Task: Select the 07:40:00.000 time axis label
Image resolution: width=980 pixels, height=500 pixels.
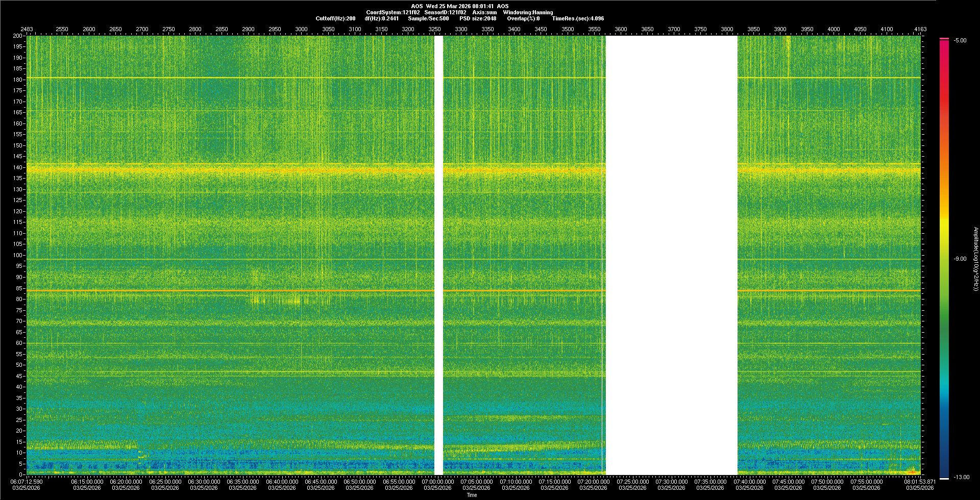Action: [x=750, y=482]
